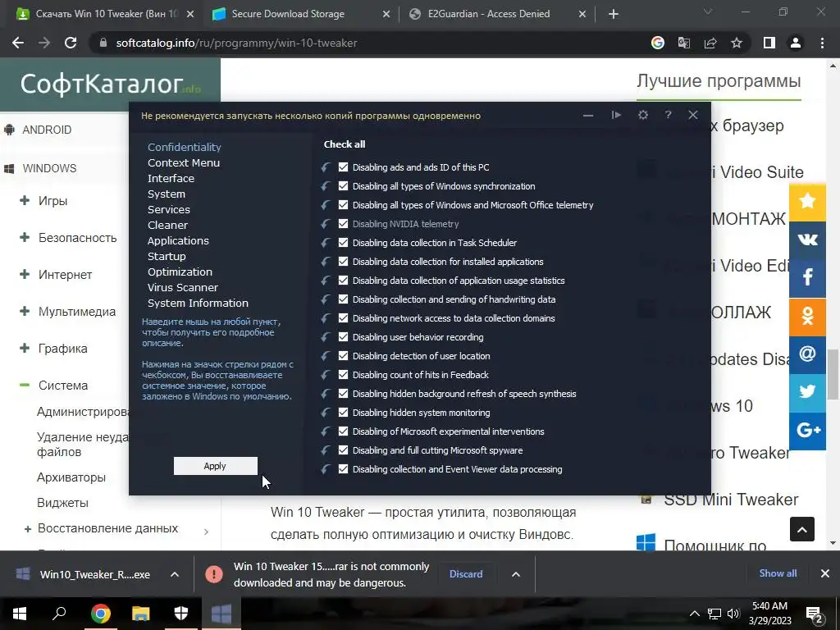Expand Графика category
The image size is (840, 630).
coord(25,348)
